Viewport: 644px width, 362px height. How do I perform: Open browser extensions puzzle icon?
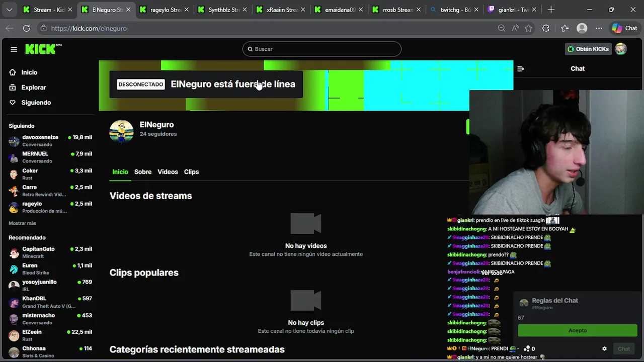[546, 28]
